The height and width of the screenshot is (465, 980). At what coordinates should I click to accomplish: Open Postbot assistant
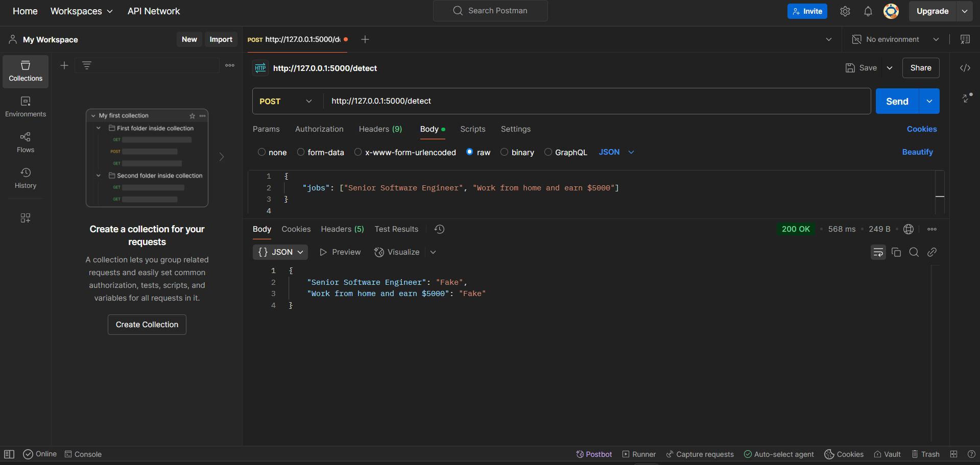tap(594, 454)
